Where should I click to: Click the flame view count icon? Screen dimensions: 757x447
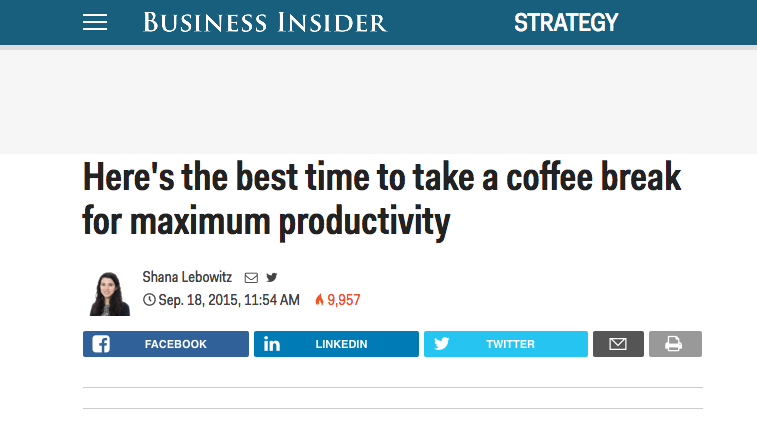pyautogui.click(x=320, y=300)
